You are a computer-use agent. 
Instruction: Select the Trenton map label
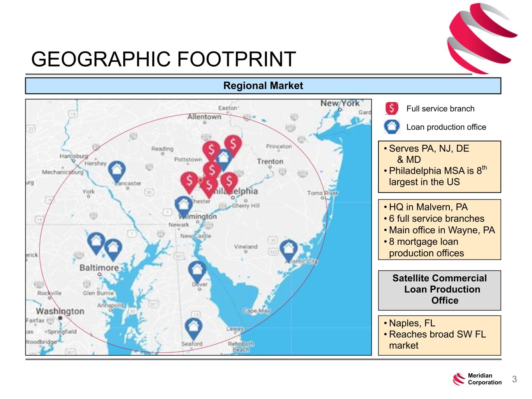[x=270, y=161]
